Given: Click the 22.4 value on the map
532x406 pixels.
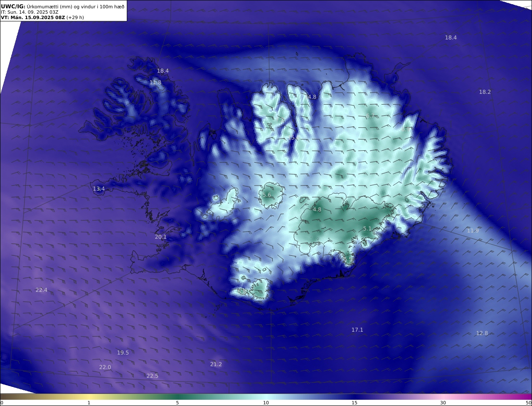Looking at the screenshot, I should [x=41, y=290].
